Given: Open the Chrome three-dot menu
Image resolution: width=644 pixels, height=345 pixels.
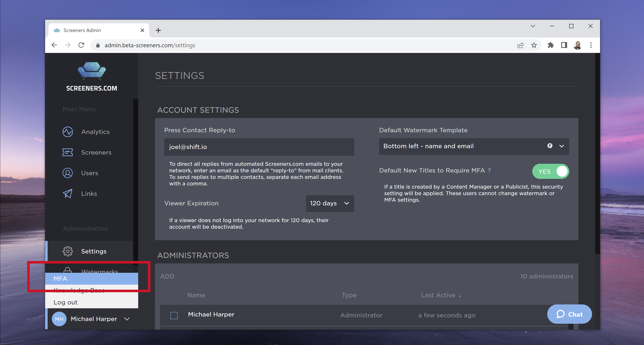Looking at the screenshot, I should [x=591, y=45].
